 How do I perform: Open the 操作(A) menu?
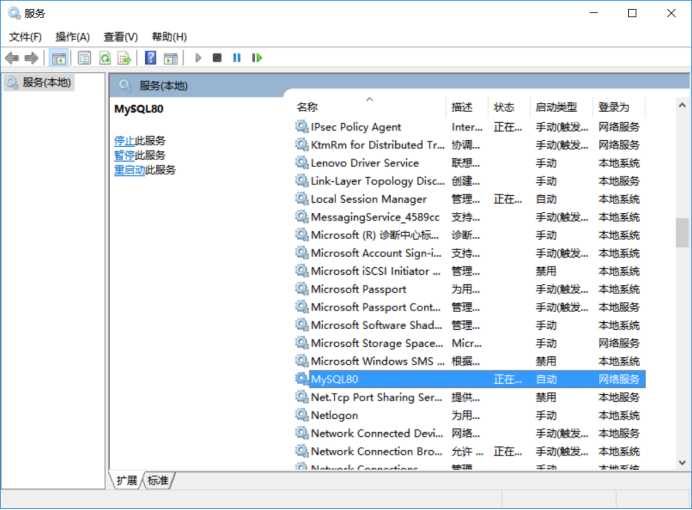73,37
